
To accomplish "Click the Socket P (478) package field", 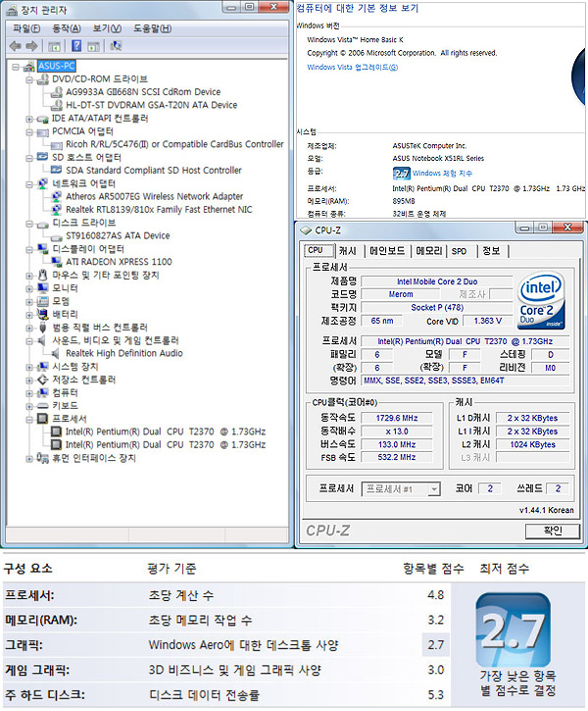I will click(437, 307).
